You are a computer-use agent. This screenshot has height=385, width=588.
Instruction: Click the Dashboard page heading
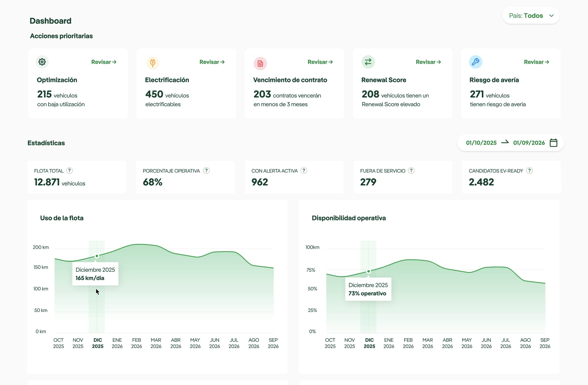[x=50, y=21]
